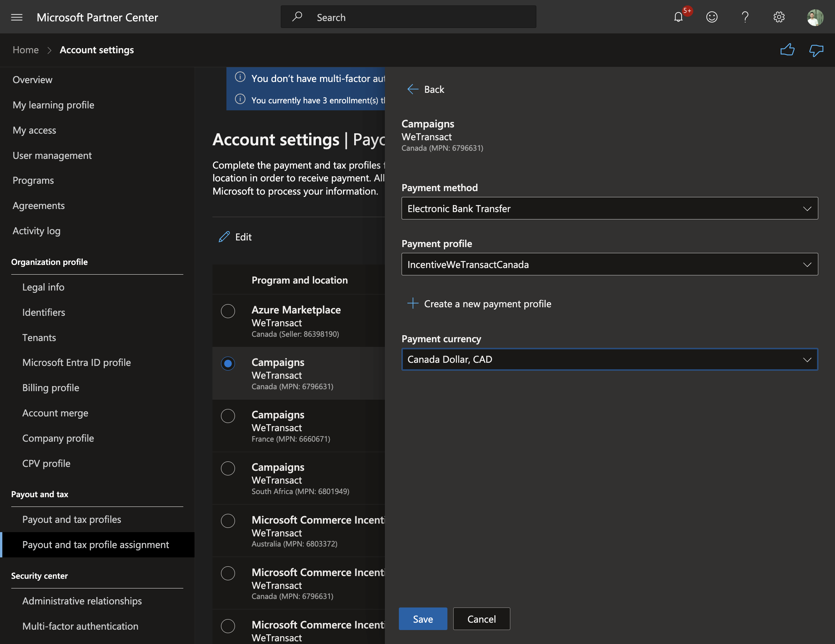This screenshot has height=644, width=835.
Task: Open the help question mark icon
Action: (x=745, y=17)
